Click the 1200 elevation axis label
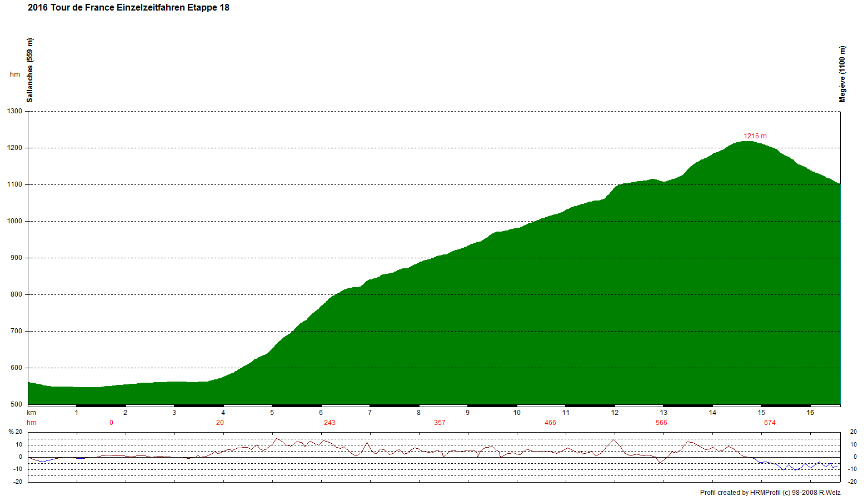 pyautogui.click(x=15, y=148)
